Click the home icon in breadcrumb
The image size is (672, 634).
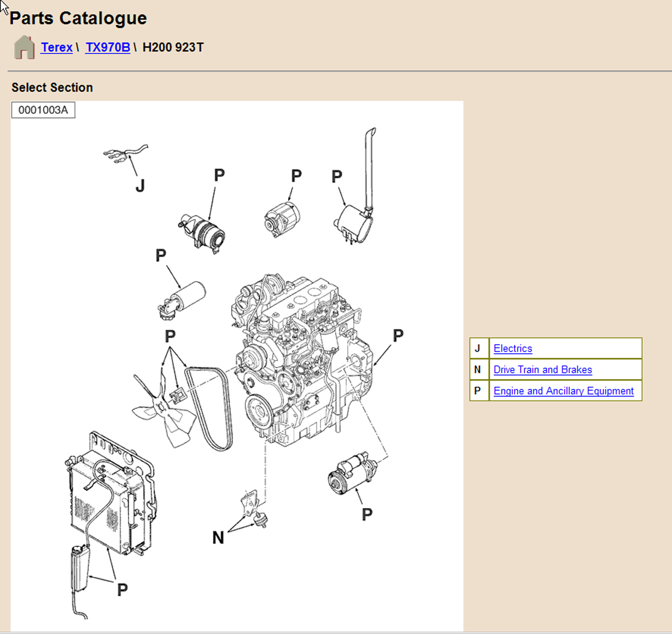[24, 48]
